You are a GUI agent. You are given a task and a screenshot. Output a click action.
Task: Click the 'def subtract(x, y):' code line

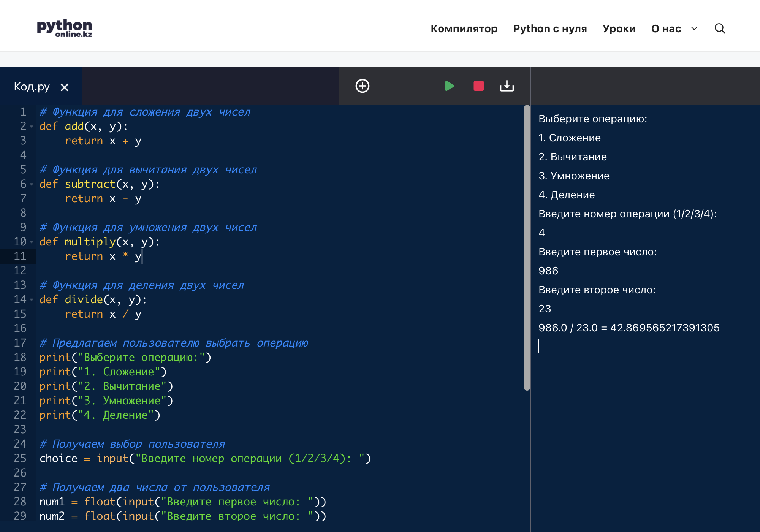click(x=100, y=184)
